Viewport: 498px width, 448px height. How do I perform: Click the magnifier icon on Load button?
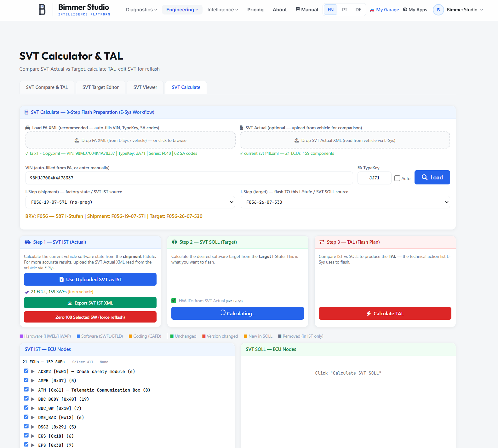425,177
